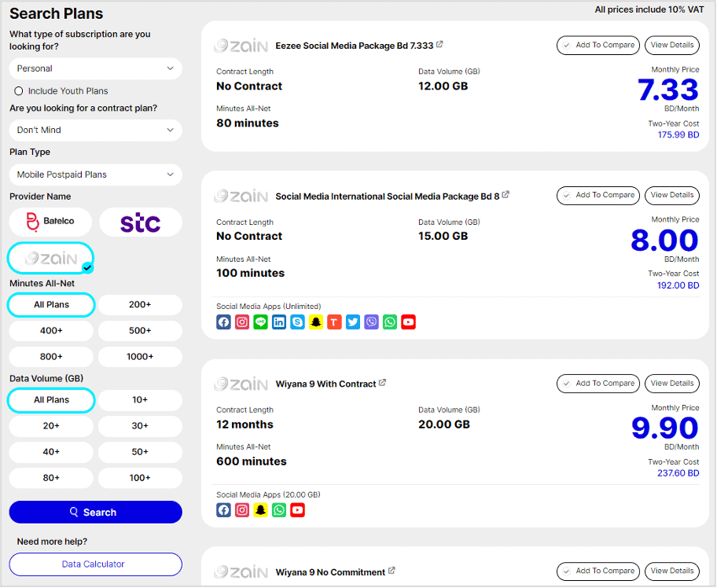Viewport: 717px width, 588px height.
Task: Click the Skype icon in Social Media Apps
Action: tap(297, 322)
